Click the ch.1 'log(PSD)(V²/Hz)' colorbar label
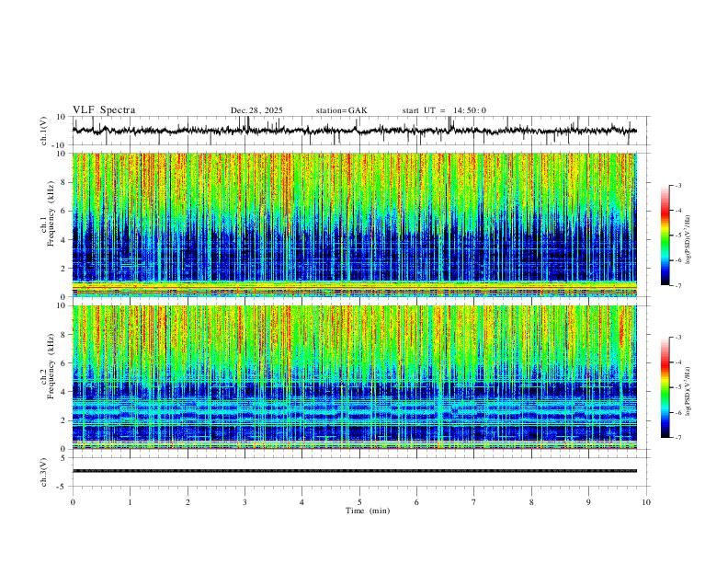The width and height of the screenshot is (728, 563). pos(688,240)
